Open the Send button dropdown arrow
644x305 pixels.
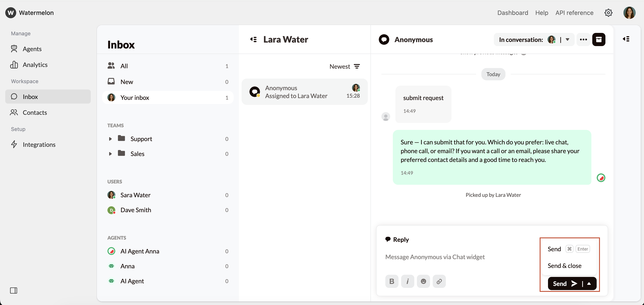tap(589, 283)
